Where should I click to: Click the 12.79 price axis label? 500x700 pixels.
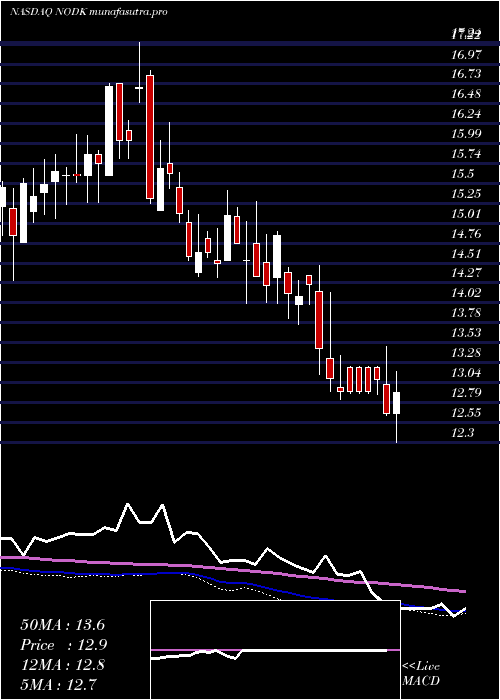(x=467, y=392)
